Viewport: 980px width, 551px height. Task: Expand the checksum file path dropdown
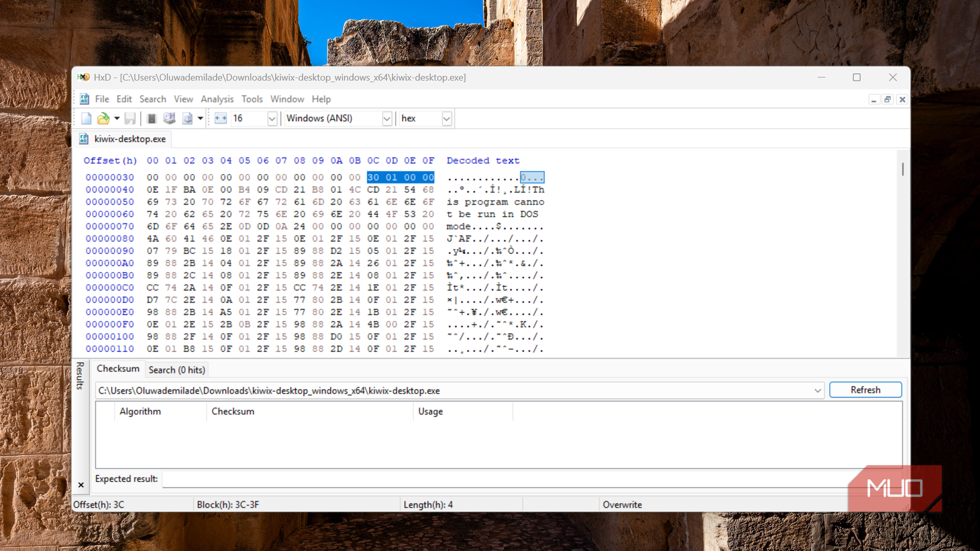point(817,391)
